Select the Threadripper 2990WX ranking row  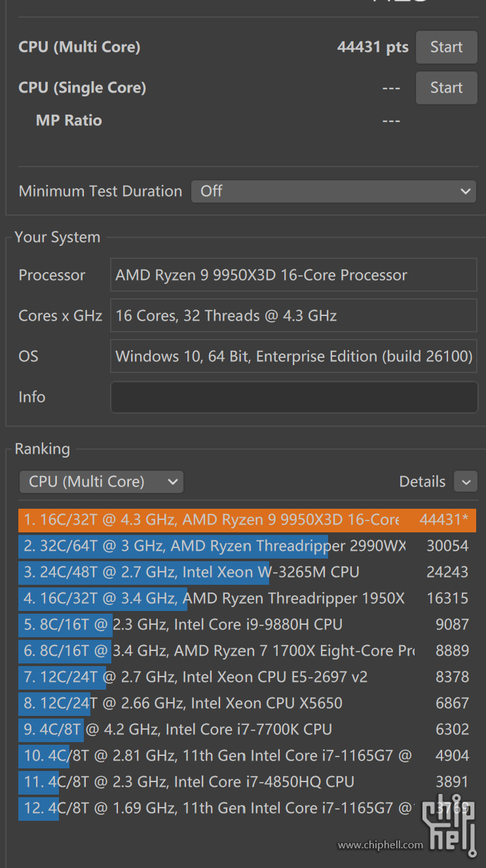pos(247,546)
